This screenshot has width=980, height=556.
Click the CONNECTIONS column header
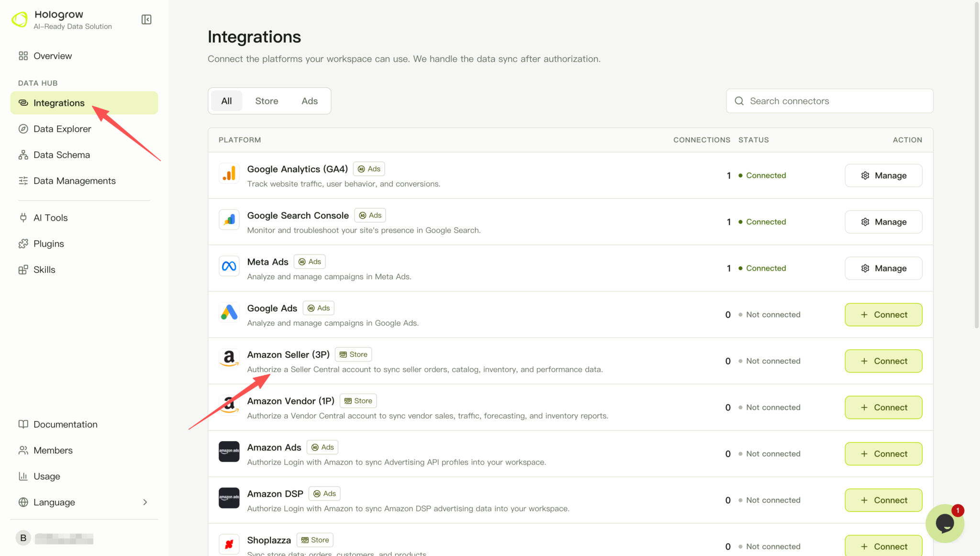(x=702, y=140)
